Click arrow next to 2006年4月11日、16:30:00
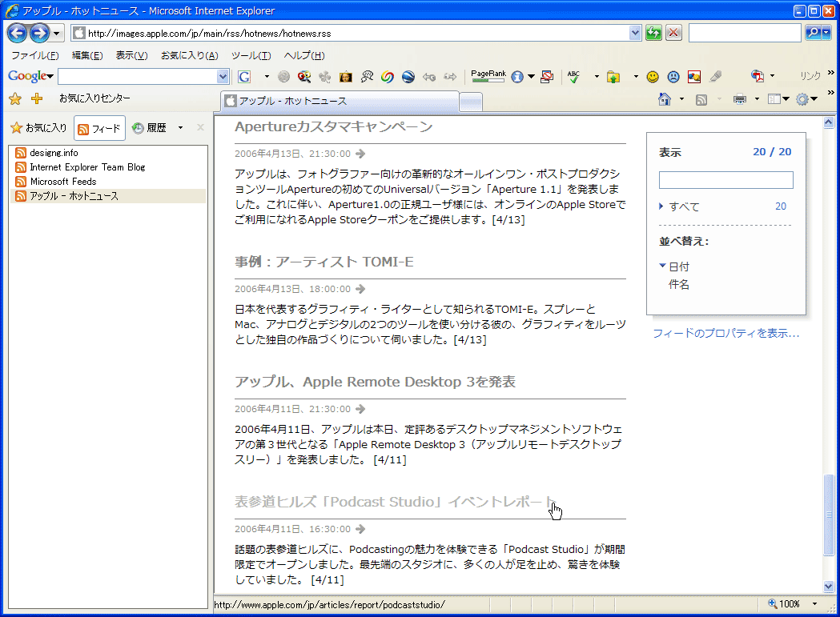Screen dimensions: 840x617 click(360, 529)
